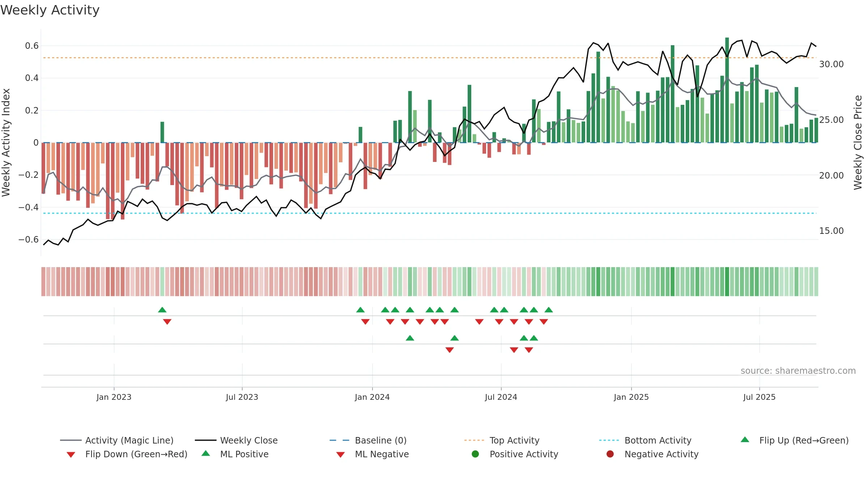The height and width of the screenshot is (488, 868).
Task: Click the 0.2 left axis tick label
Action: click(x=32, y=110)
